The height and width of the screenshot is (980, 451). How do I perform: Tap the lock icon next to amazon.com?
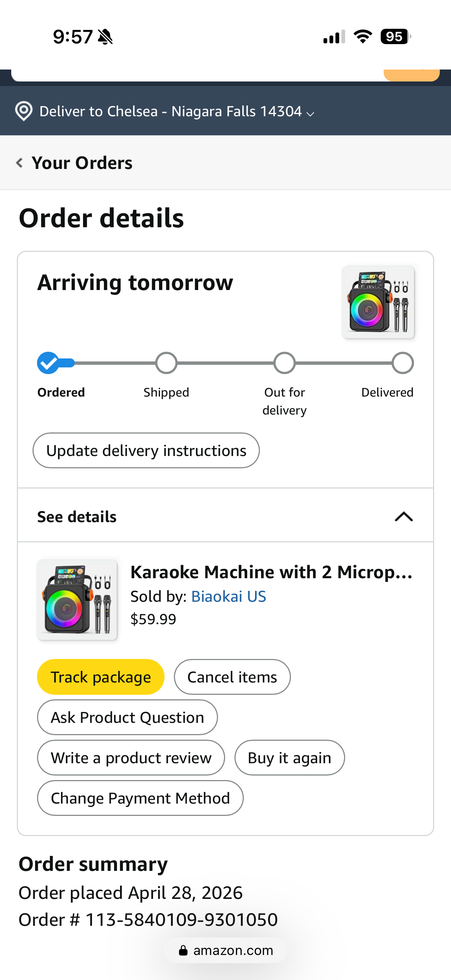[183, 950]
